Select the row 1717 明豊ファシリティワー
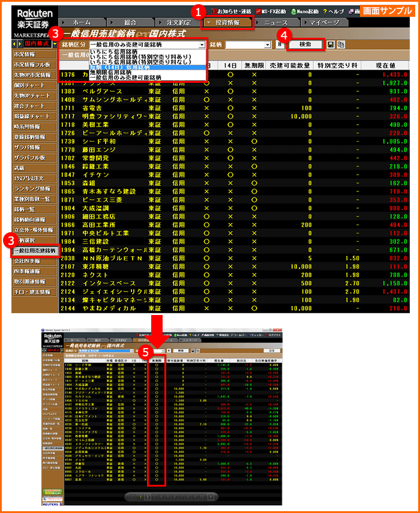420x513 pixels. [234, 116]
